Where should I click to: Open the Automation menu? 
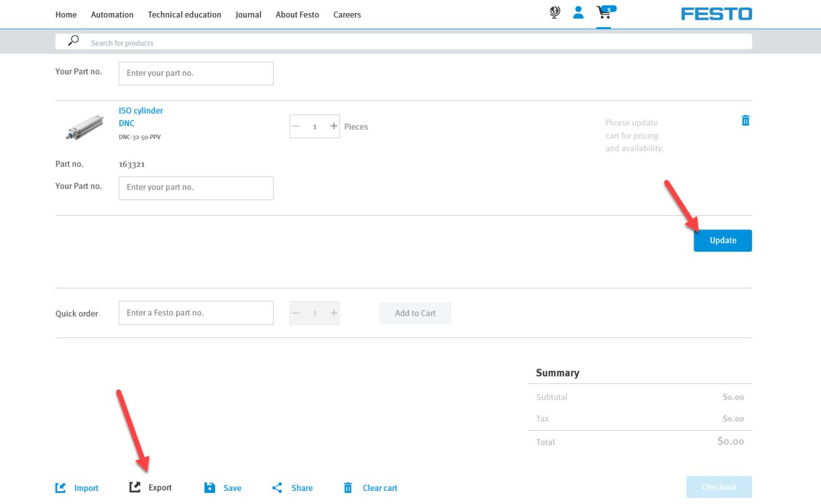point(112,14)
